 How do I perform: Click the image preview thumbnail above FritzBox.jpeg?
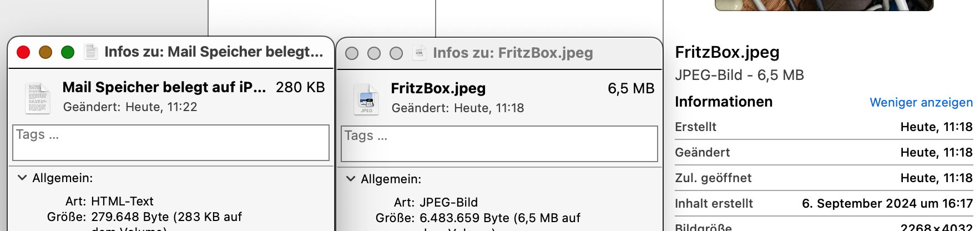[x=824, y=5]
